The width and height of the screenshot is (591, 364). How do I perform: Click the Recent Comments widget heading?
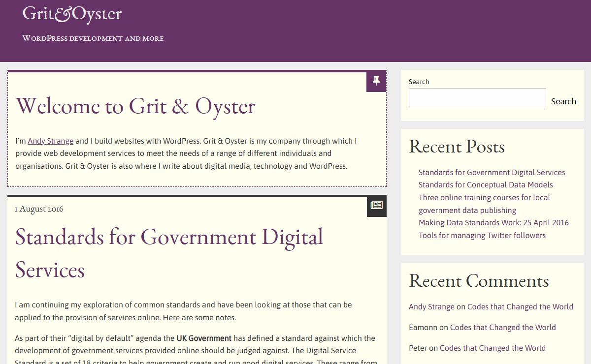pos(479,281)
